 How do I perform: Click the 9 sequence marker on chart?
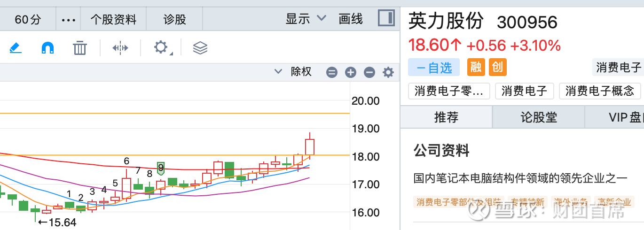pos(161,168)
